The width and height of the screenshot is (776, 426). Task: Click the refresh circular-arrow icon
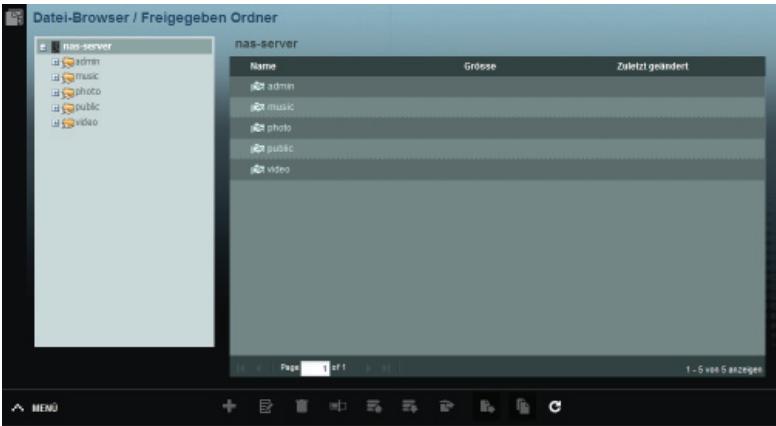pos(555,407)
